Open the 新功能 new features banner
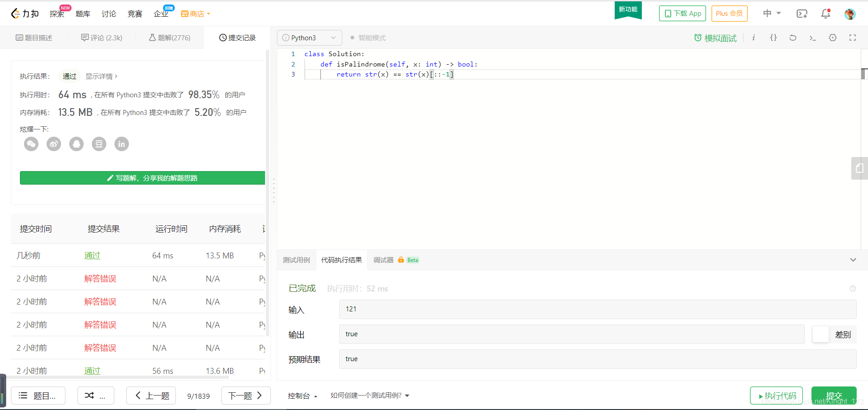The image size is (868, 410). (628, 10)
